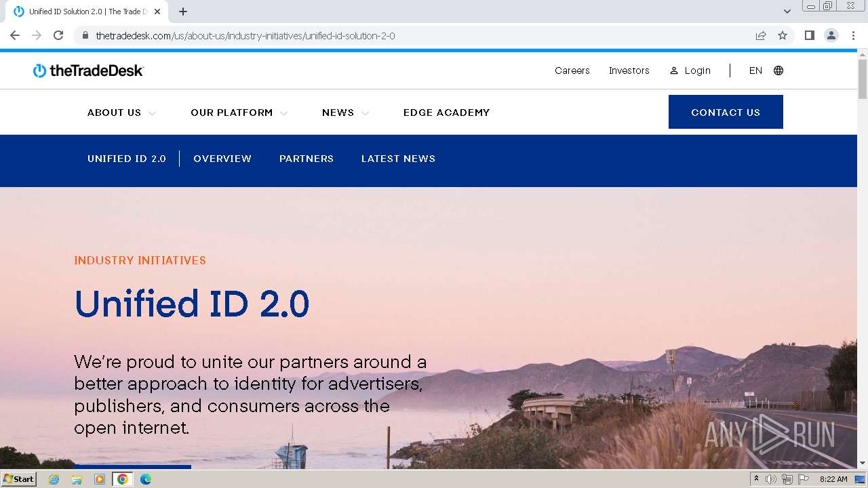Select the Chrome taskbar icon
This screenshot has width=868, height=488.
coord(123,479)
